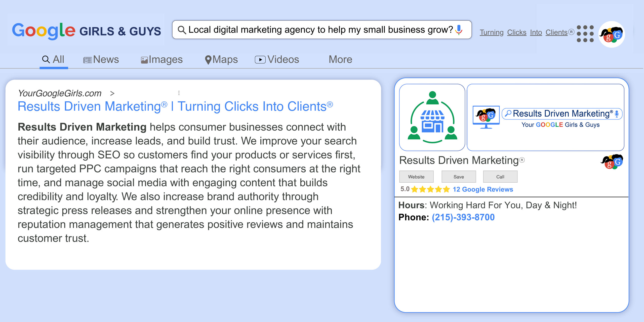Click the Turning link in header

491,32
